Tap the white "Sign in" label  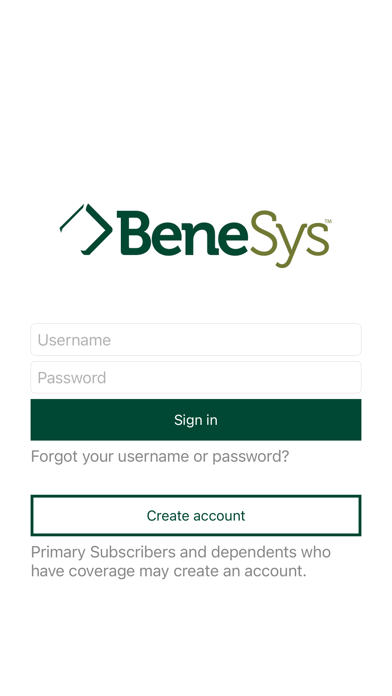pyautogui.click(x=196, y=420)
